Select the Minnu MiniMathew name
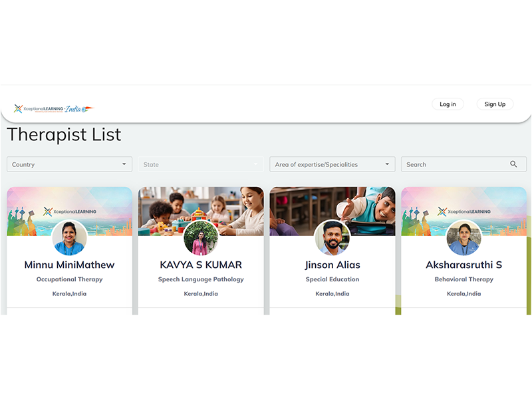Image resolution: width=532 pixels, height=399 pixels. pos(69,265)
